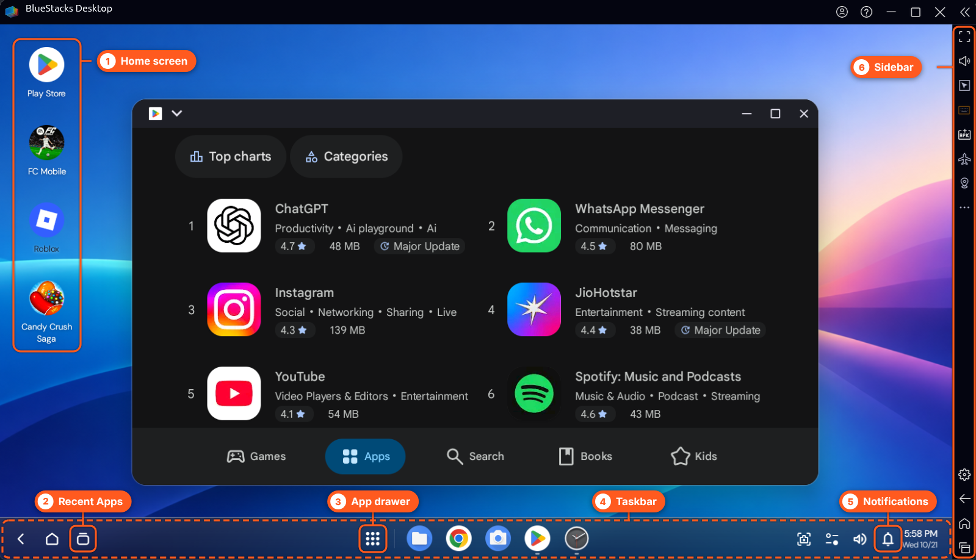
Task: Open the Spotify app icon
Action: (x=534, y=393)
